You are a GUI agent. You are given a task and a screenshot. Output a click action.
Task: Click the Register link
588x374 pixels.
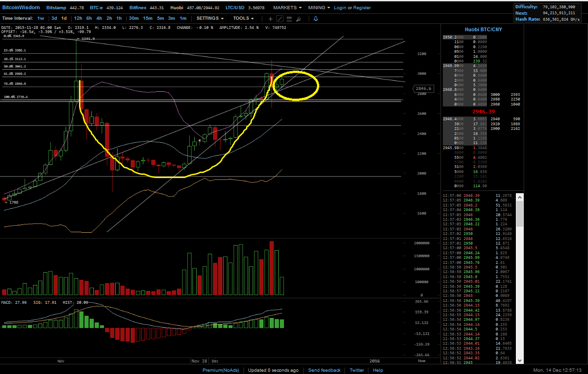[x=362, y=8]
